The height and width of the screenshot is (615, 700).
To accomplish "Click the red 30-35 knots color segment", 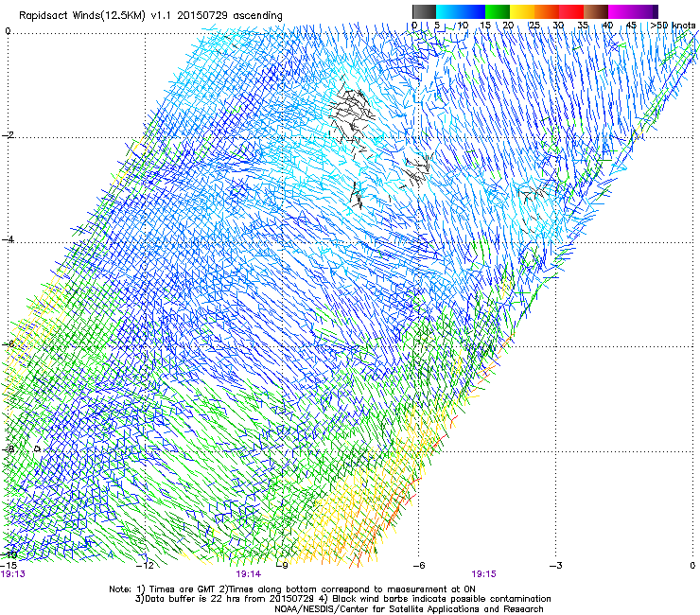I will [x=571, y=11].
